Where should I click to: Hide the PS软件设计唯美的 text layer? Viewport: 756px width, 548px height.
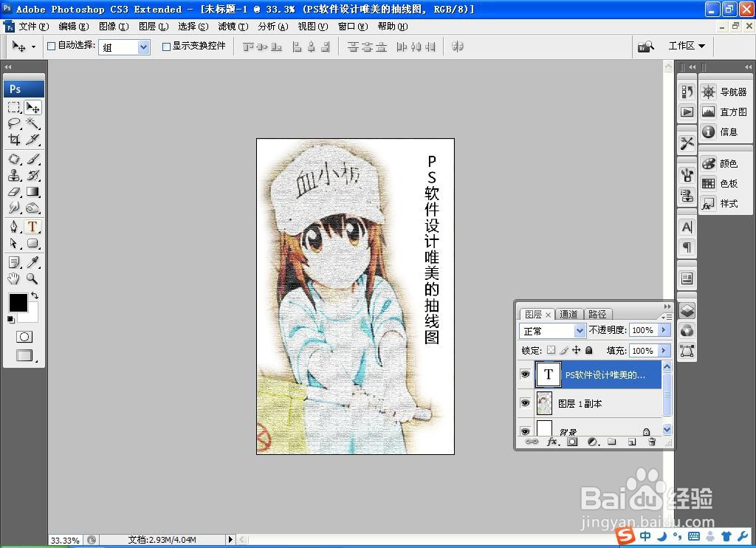(x=526, y=374)
